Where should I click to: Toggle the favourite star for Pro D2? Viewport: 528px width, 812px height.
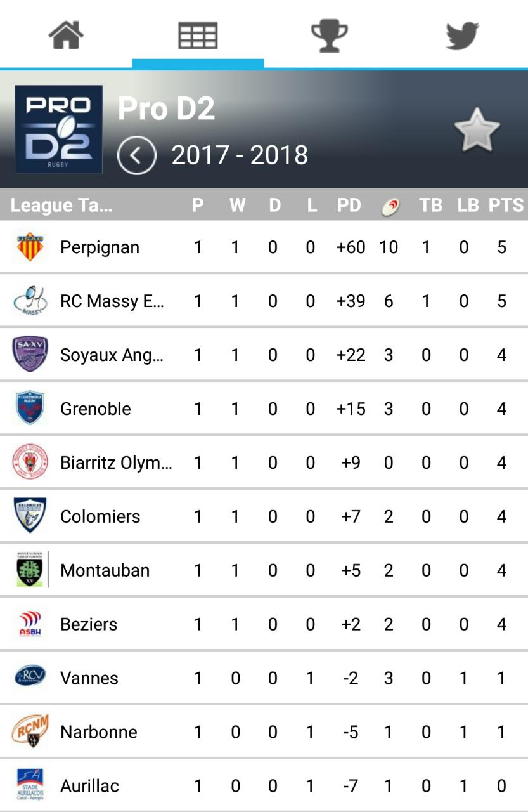[477, 130]
